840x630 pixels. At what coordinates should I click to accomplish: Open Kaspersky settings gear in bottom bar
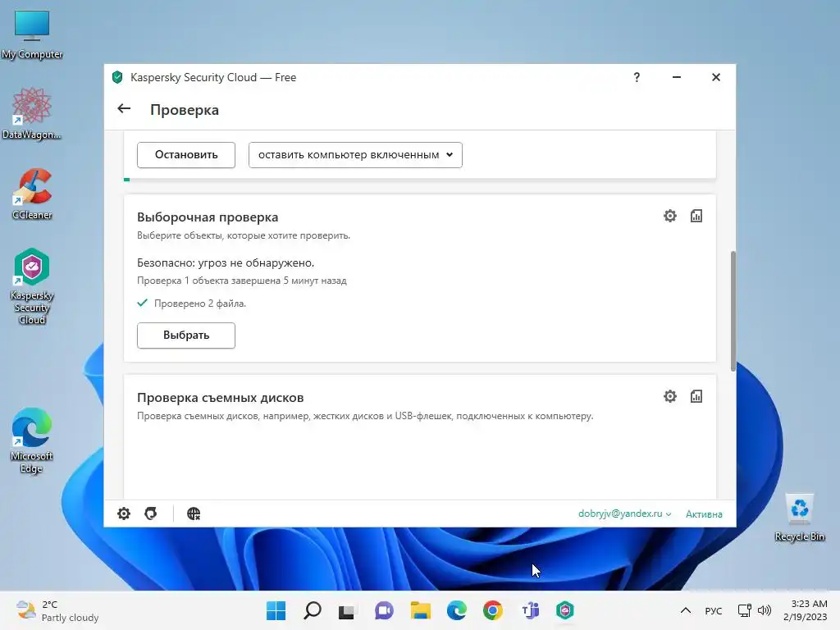pyautogui.click(x=124, y=514)
